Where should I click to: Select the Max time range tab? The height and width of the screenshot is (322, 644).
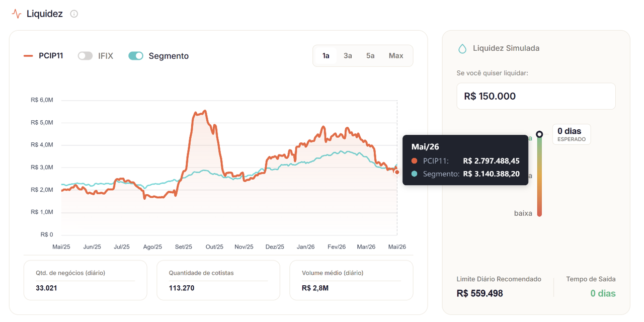pyautogui.click(x=396, y=56)
